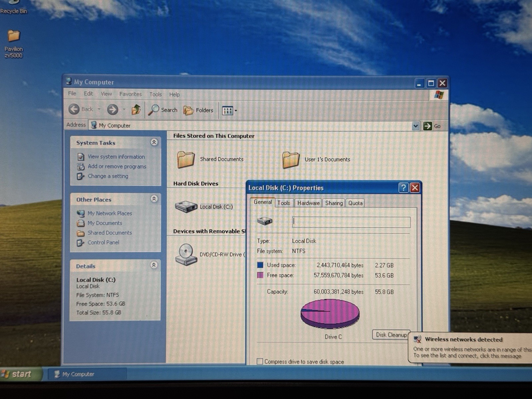Viewport: 532px width, 399px height.
Task: Click the drive label text field
Action: 351,222
